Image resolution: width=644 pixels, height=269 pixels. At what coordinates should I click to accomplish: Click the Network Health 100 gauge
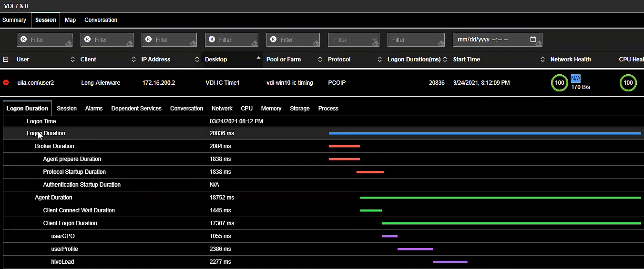point(560,83)
